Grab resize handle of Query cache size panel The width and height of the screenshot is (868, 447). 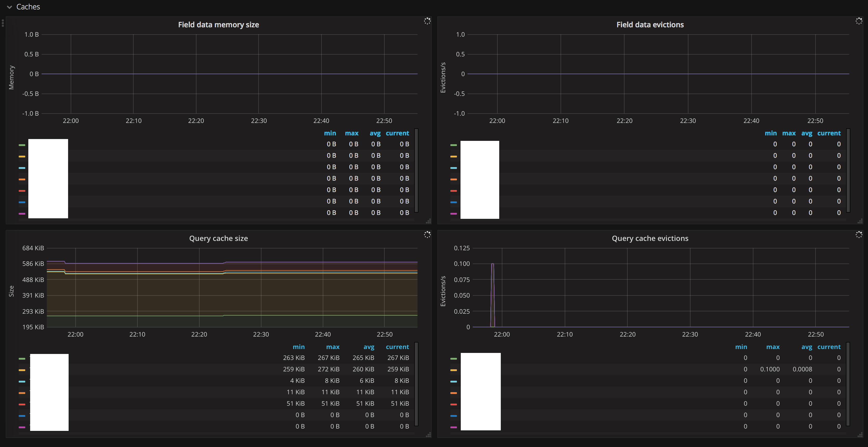tap(428, 435)
